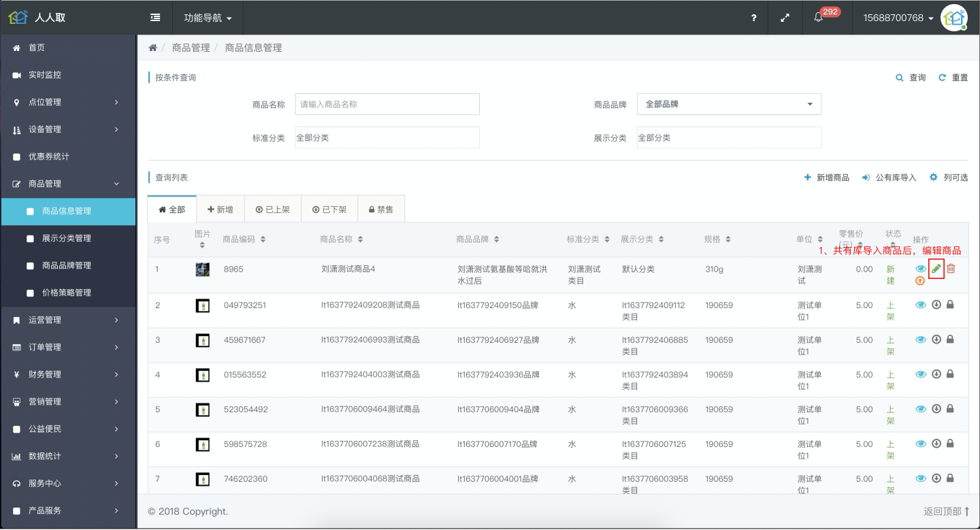Screen dimensions: 980x530
Task: Take product 598575728 off shelf with down-arrow icon
Action: tap(936, 444)
